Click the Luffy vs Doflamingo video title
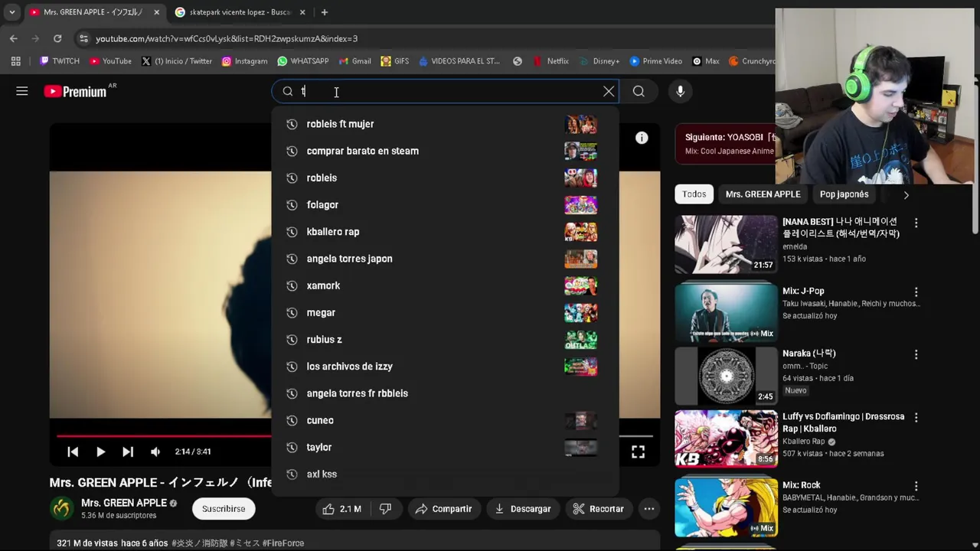 (x=843, y=422)
